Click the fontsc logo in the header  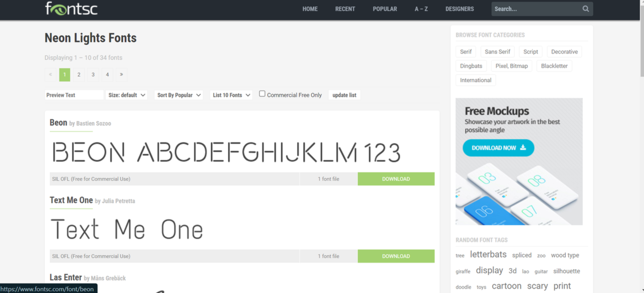(71, 9)
